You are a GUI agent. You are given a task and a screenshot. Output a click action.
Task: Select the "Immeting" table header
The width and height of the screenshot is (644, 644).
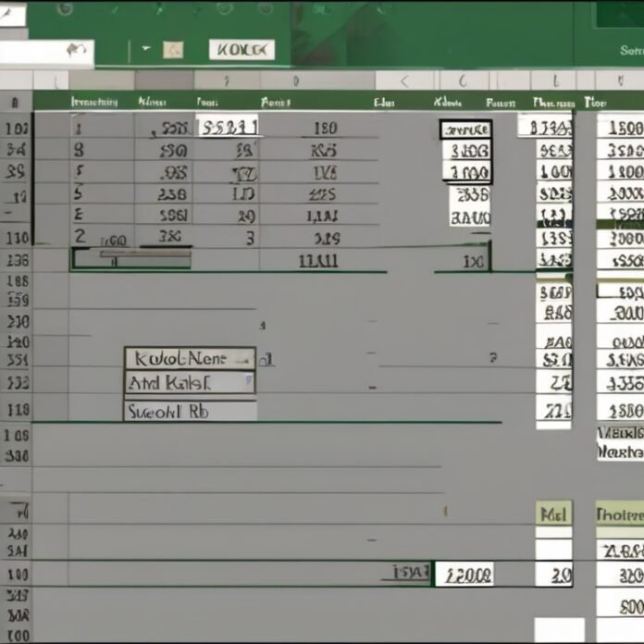click(x=94, y=102)
